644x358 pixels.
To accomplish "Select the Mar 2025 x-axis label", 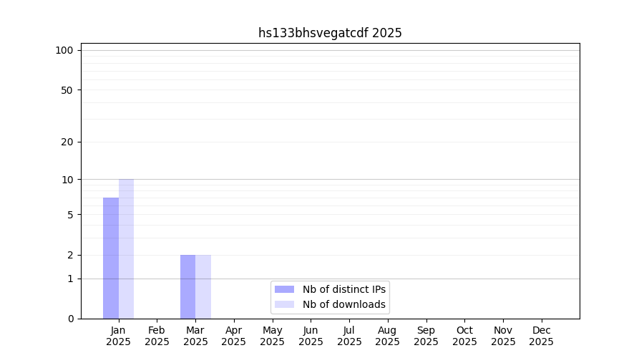I will click(195, 336).
